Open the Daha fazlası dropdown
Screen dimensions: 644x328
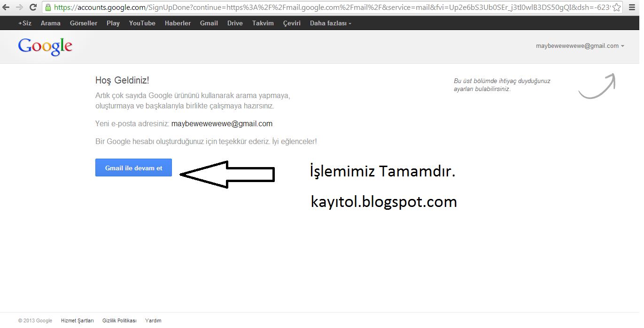point(330,22)
